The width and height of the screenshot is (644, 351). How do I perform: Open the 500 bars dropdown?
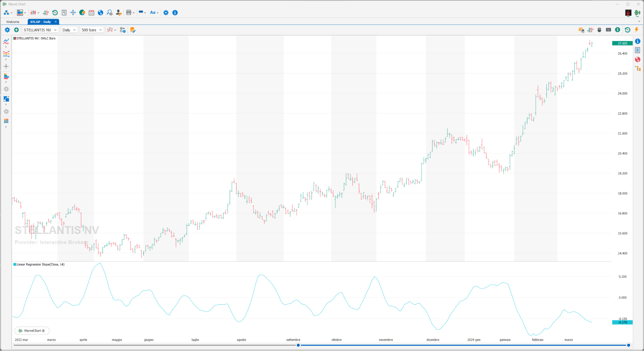(x=92, y=30)
